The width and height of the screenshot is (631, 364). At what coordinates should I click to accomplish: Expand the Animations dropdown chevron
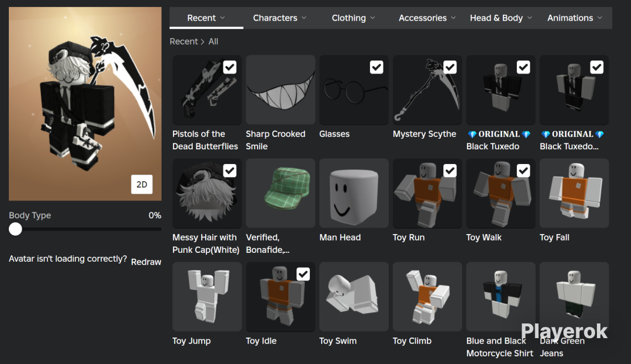(x=600, y=18)
